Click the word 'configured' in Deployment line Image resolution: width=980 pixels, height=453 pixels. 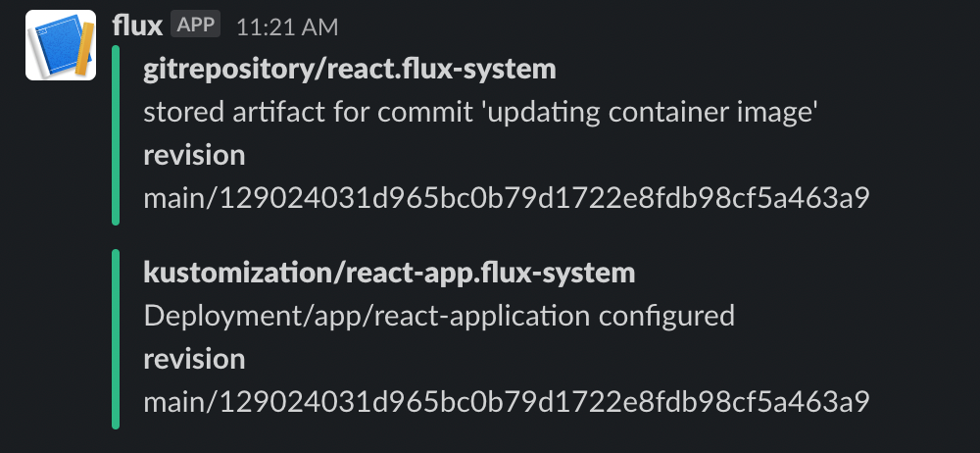click(x=666, y=316)
